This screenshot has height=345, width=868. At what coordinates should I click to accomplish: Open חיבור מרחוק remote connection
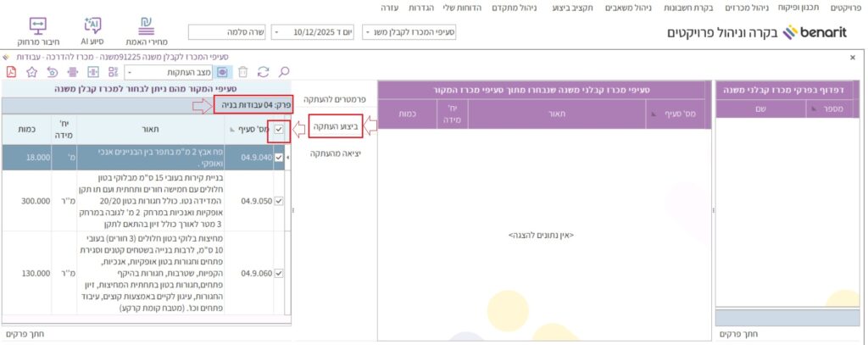(x=36, y=31)
